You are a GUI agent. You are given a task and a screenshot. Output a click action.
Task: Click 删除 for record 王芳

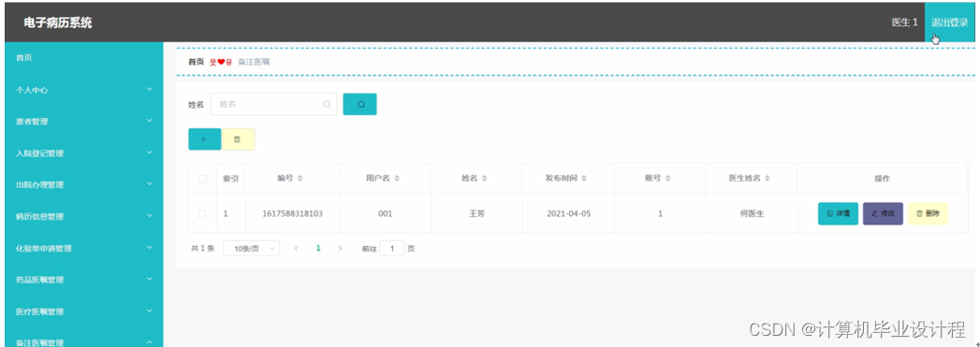click(x=928, y=213)
